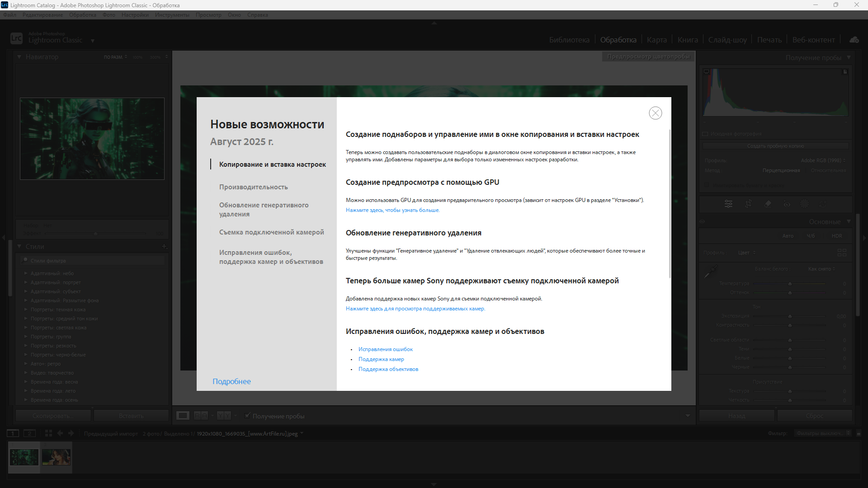This screenshot has width=868, height=488.
Task: Click the Lrc application logo
Action: click(x=16, y=38)
